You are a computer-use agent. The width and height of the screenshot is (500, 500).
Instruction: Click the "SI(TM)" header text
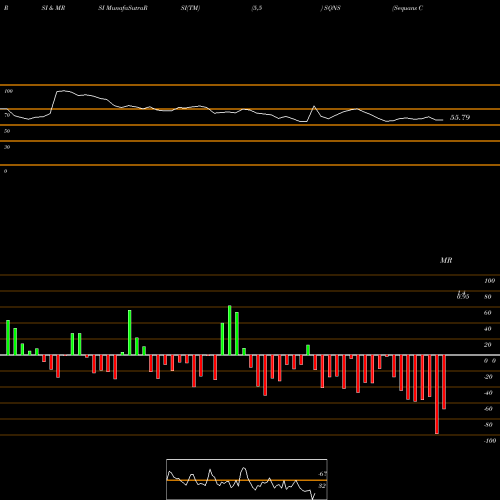coord(190,8)
